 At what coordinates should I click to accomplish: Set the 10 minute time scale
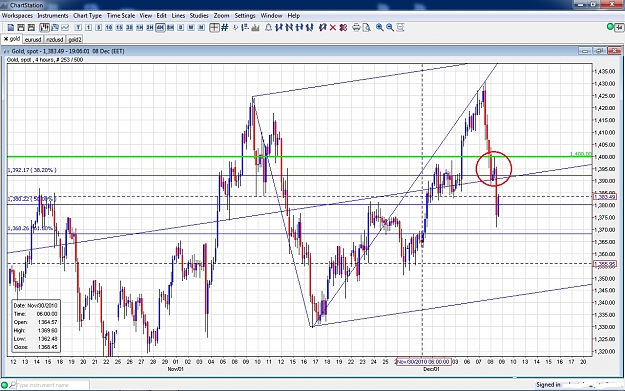[x=109, y=28]
